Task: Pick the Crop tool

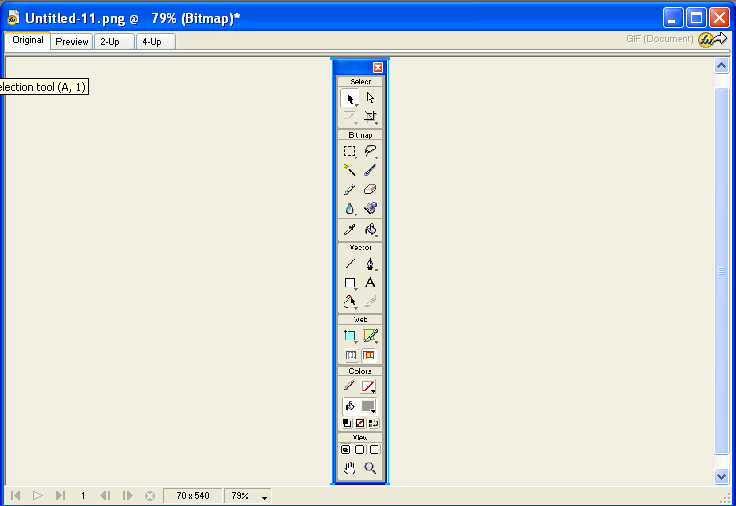Action: 370,116
